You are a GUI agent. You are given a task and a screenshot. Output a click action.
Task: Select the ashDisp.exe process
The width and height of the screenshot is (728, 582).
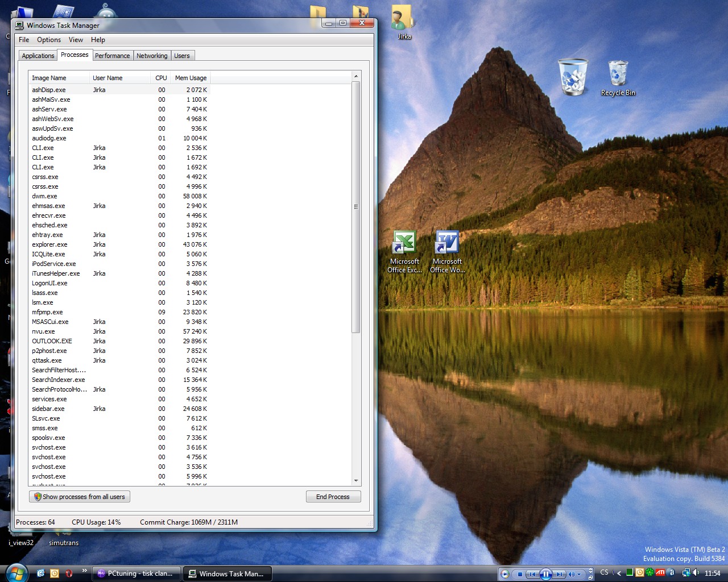point(119,90)
